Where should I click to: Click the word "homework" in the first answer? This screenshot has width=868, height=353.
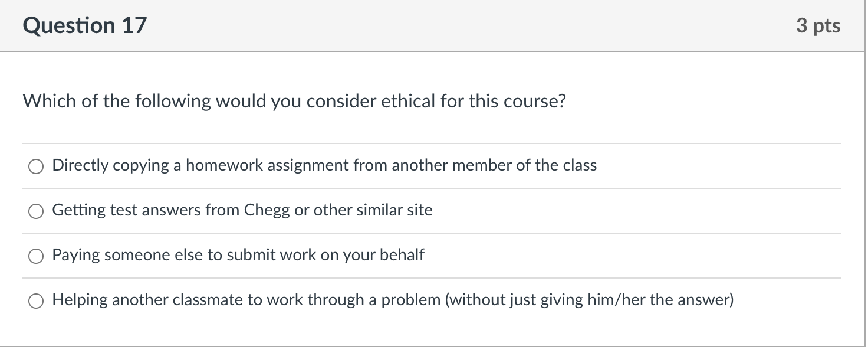click(x=224, y=165)
